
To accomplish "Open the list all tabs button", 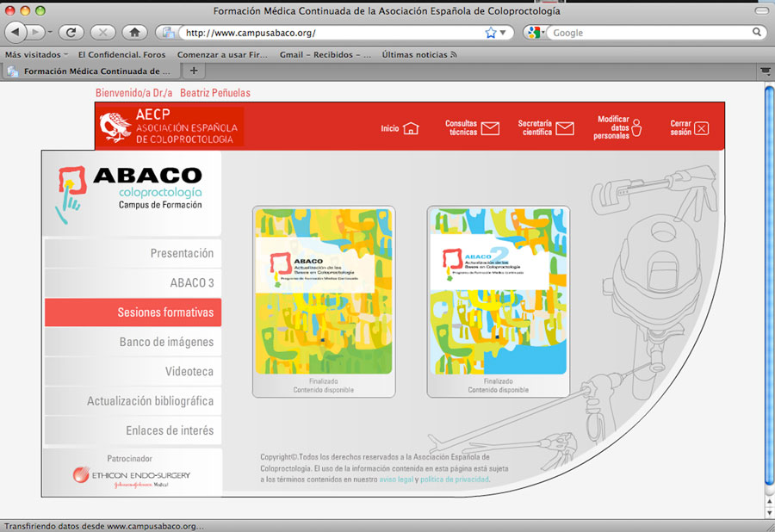I will pyautogui.click(x=766, y=71).
